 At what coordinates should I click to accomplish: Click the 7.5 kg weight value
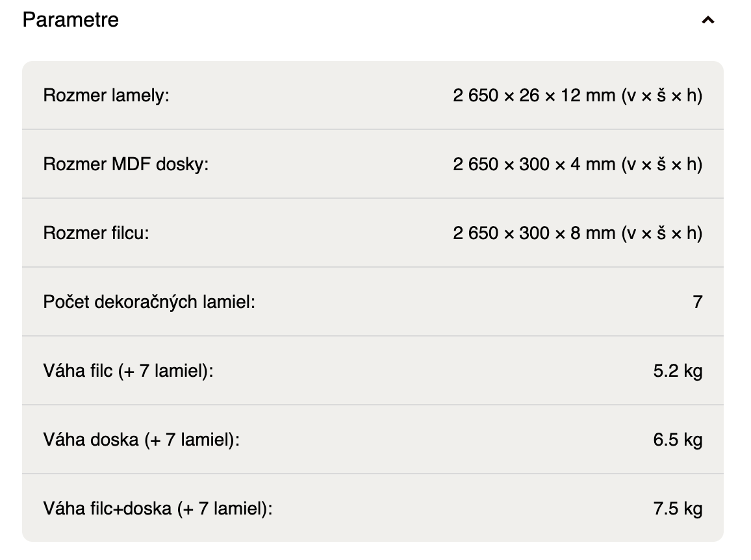click(678, 509)
